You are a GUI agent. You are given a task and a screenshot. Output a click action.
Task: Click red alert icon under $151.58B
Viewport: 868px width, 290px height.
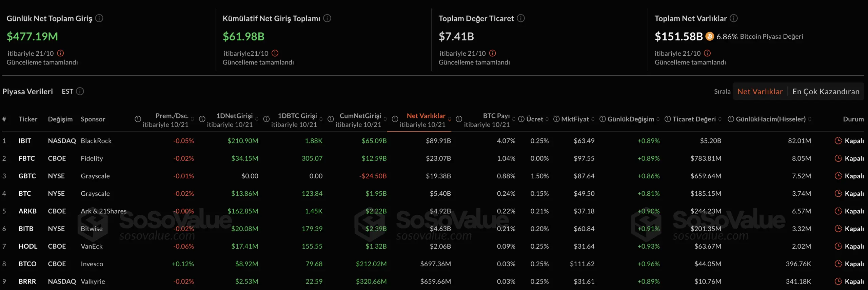point(707,53)
